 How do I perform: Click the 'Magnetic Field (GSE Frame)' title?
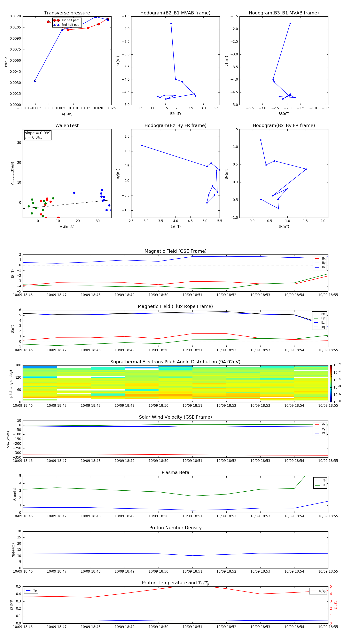click(x=175, y=251)
